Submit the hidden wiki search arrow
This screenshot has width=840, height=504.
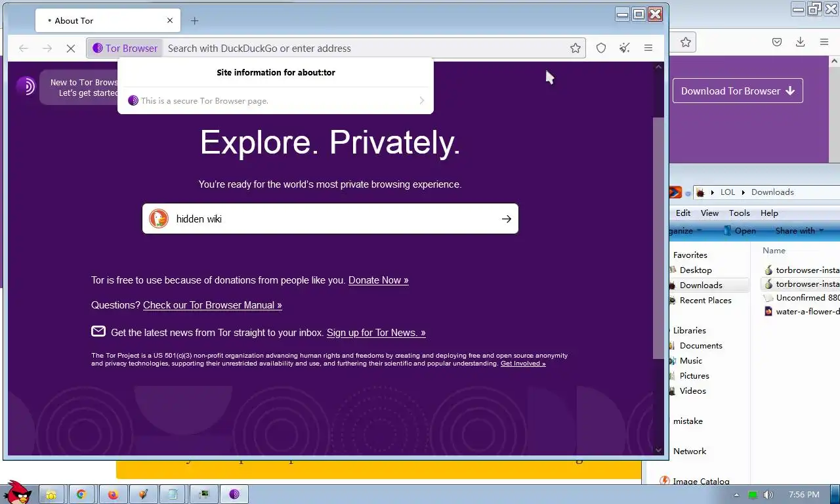coord(507,219)
